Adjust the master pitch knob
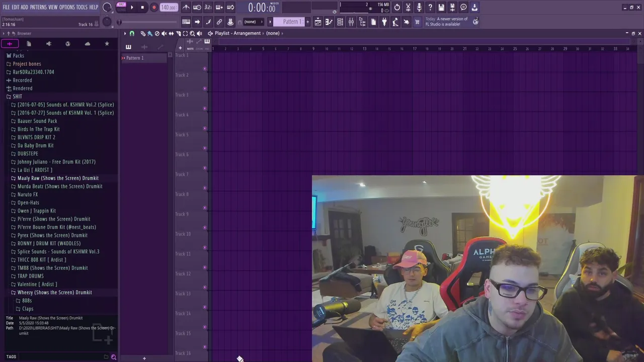Screen dimensions: 644x362 click(107, 22)
